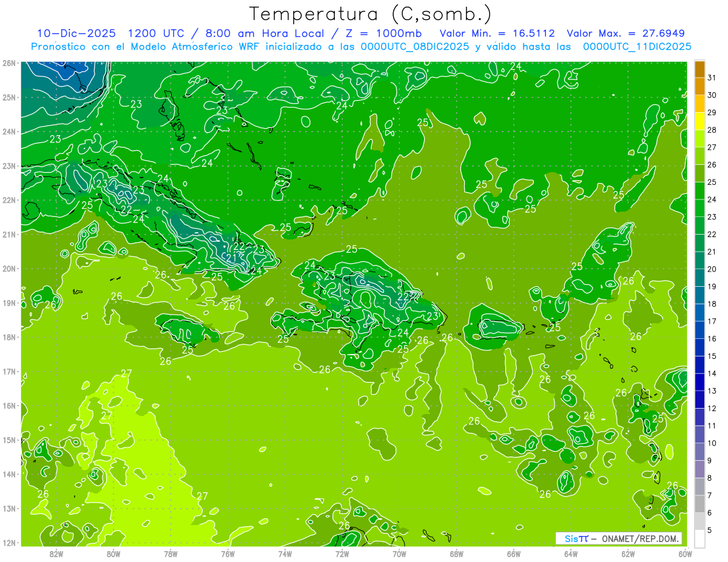Click the orange colorbar swatch between 30 and 31
The height and width of the screenshot is (562, 728).
pyautogui.click(x=699, y=87)
